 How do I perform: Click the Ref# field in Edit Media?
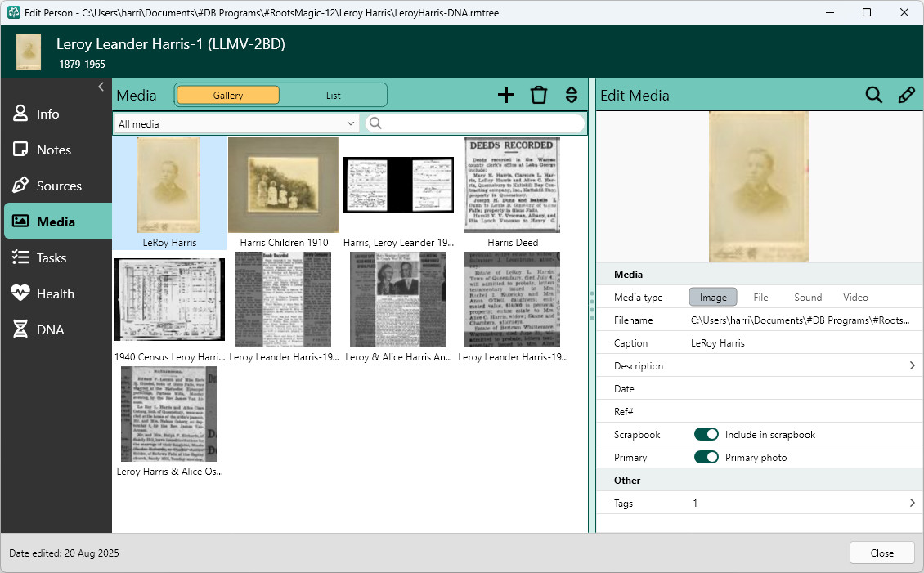point(760,412)
